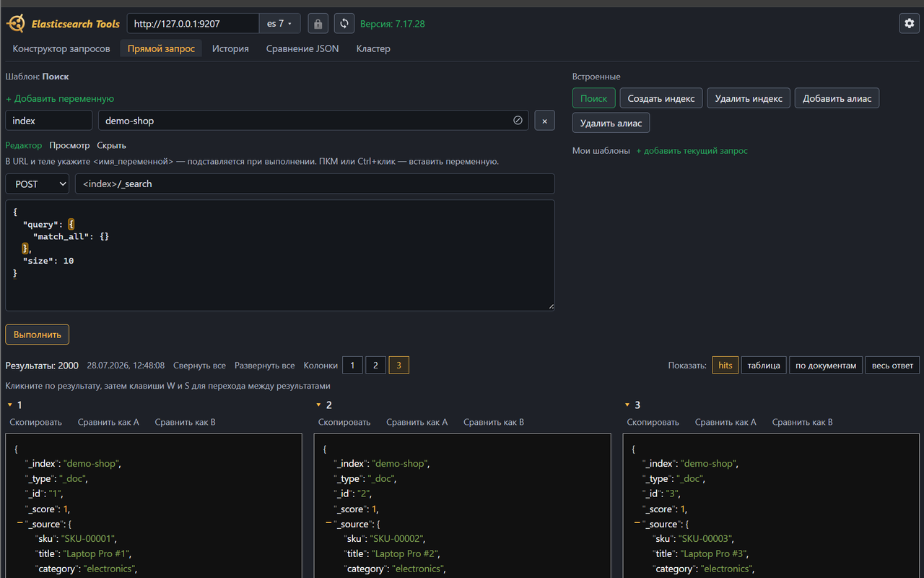Click "SKU-00001" value in result 1
This screenshot has width=924, height=578.
pyautogui.click(x=87, y=539)
